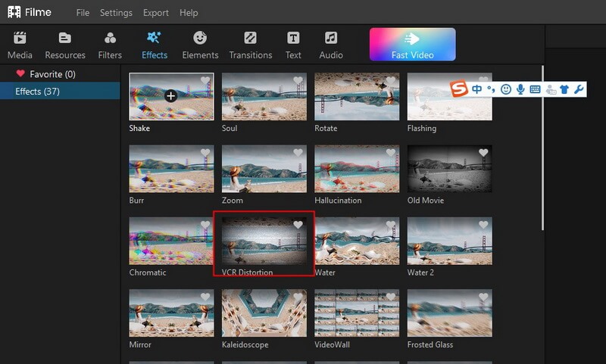
Task: Open the Transitions tab
Action: pyautogui.click(x=251, y=45)
